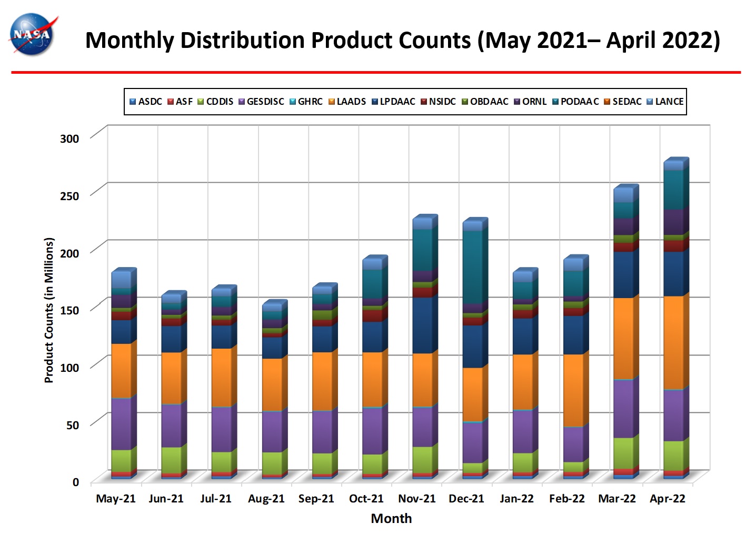
Task: Click the Aug-21 month axis label
Action: 266,499
